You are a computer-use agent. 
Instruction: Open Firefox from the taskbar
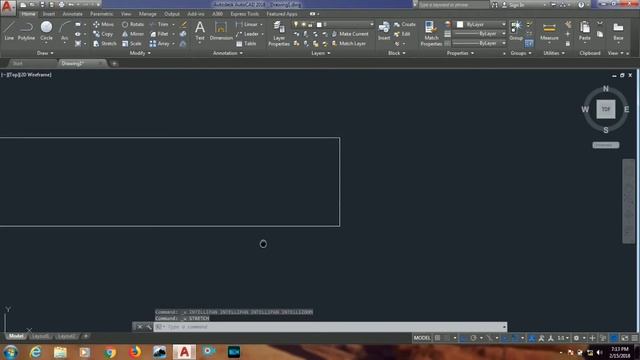click(x=135, y=352)
